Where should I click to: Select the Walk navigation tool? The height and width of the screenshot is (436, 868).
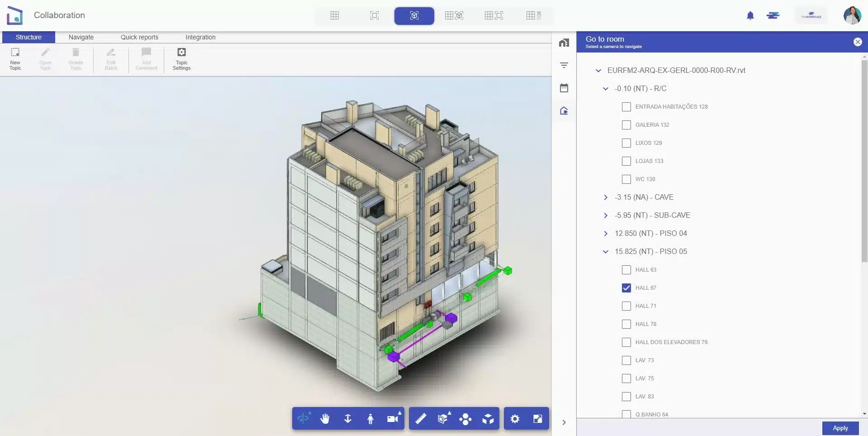pyautogui.click(x=370, y=418)
